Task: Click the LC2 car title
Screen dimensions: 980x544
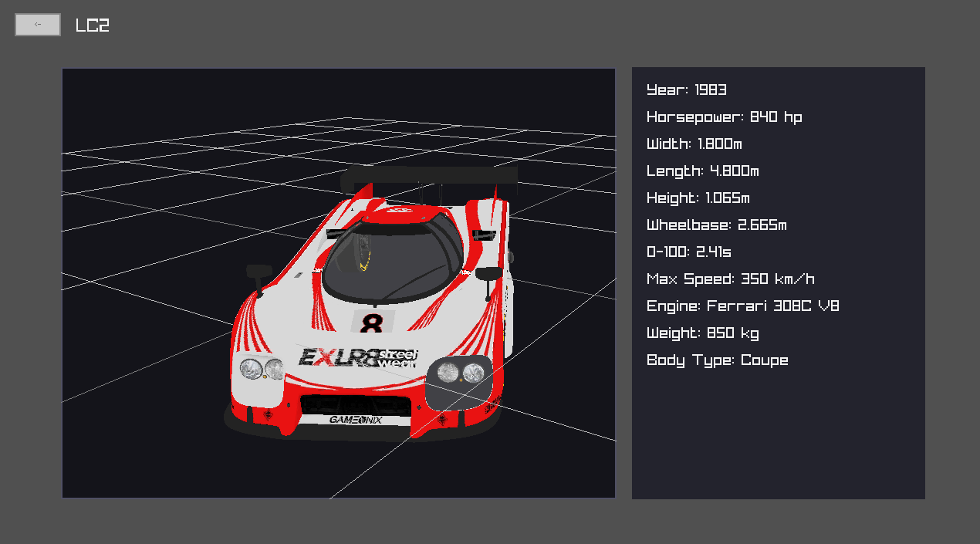Action: coord(93,25)
